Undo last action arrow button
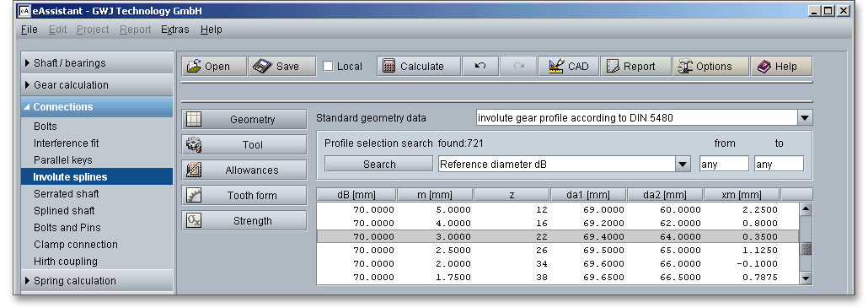The width and height of the screenshot is (868, 308). (480, 67)
